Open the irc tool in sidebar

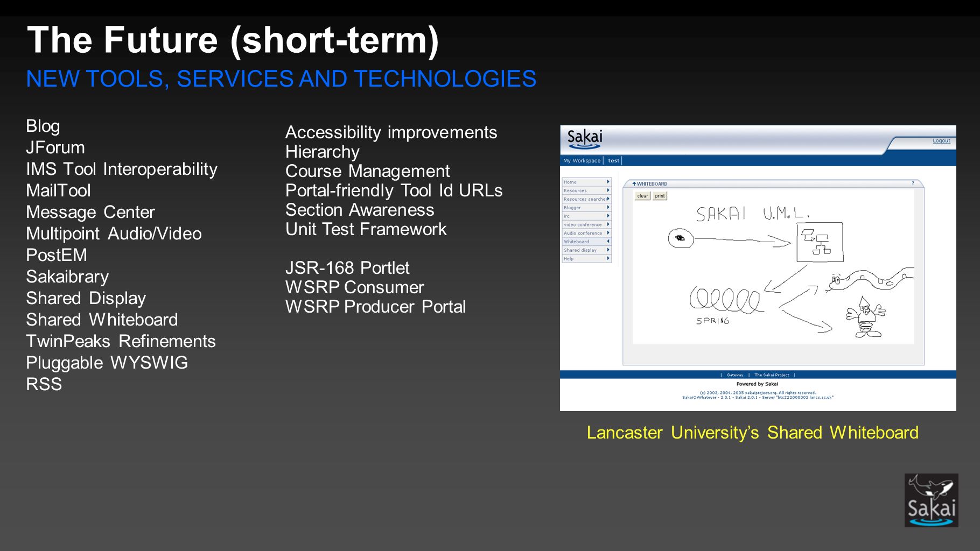(x=586, y=216)
